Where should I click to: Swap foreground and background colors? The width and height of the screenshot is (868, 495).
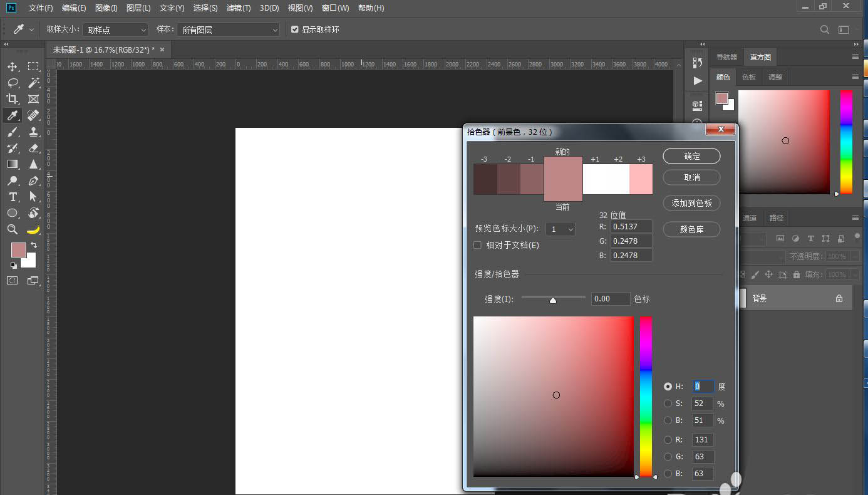point(34,245)
